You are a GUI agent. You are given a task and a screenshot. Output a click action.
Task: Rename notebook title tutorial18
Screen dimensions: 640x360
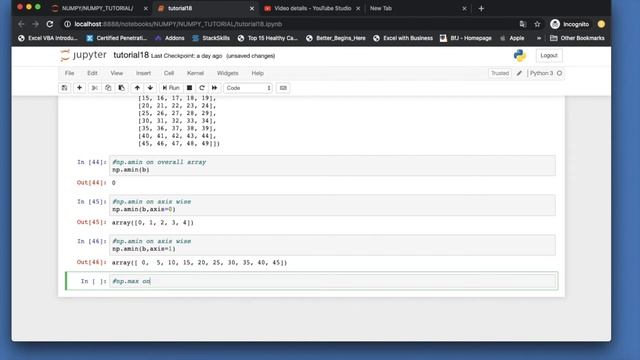[131, 55]
